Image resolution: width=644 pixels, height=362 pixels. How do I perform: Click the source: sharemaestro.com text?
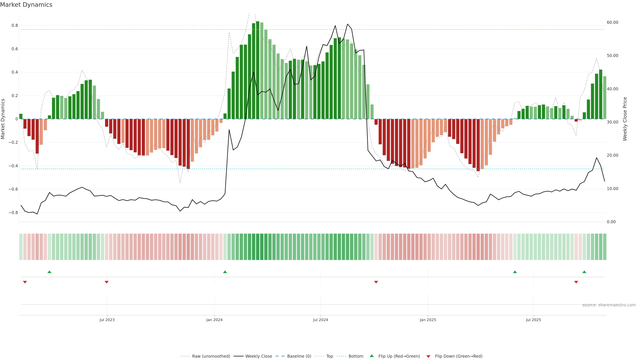click(x=609, y=305)
